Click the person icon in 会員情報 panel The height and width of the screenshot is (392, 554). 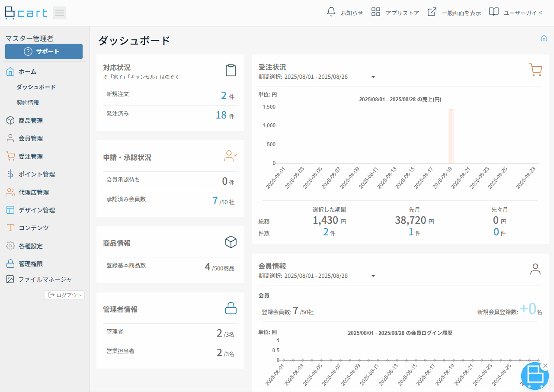click(x=535, y=269)
